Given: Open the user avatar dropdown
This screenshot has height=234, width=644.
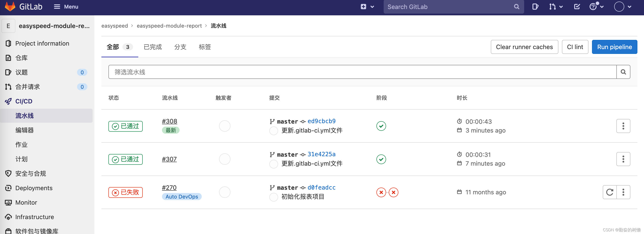Looking at the screenshot, I should pos(622,7).
